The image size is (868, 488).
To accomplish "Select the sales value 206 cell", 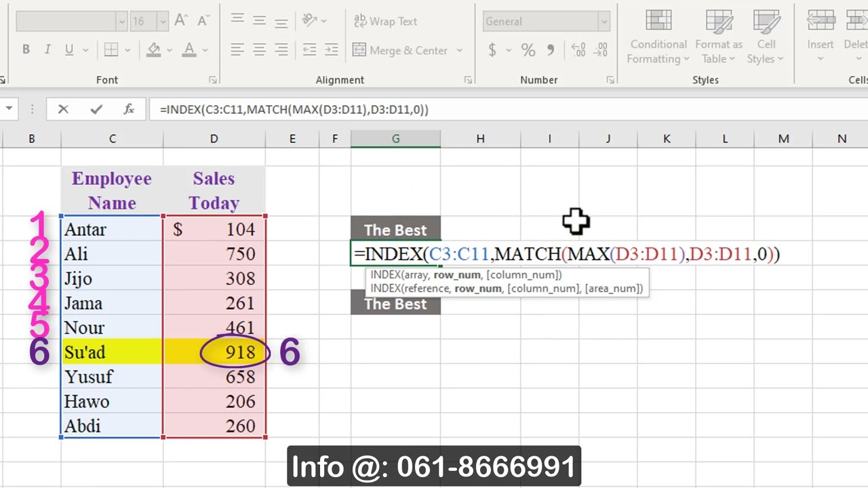I will 214,401.
